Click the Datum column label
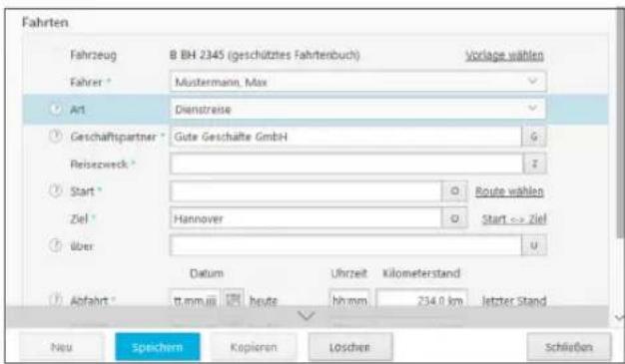 [206, 273]
